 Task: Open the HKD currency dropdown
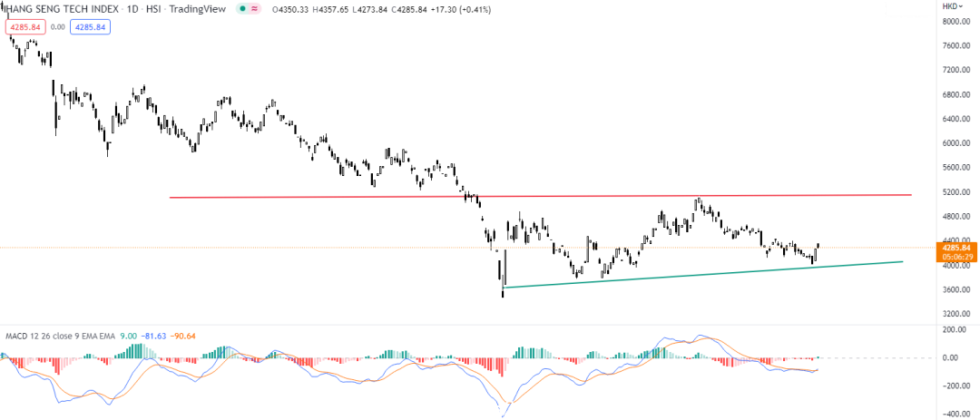[x=952, y=5]
